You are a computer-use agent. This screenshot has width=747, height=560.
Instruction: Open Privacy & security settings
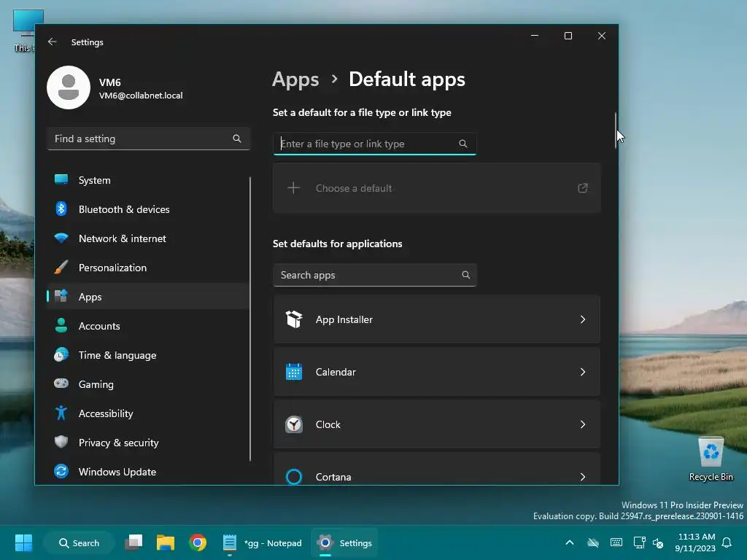[148, 443]
